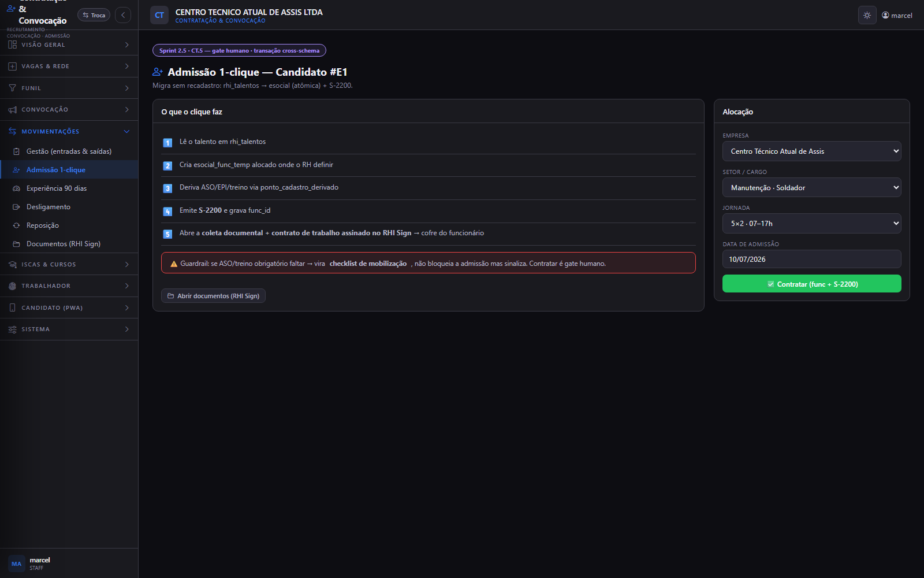Expand the Visão Geral section chevron

(127, 45)
